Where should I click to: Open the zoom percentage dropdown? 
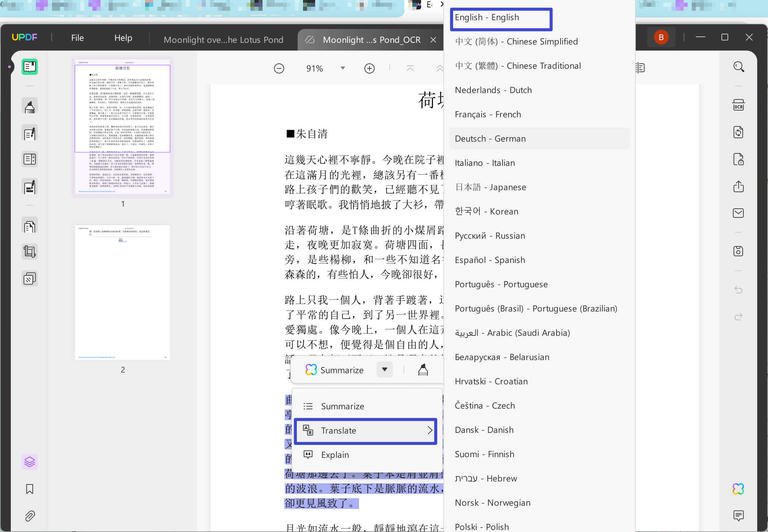342,68
